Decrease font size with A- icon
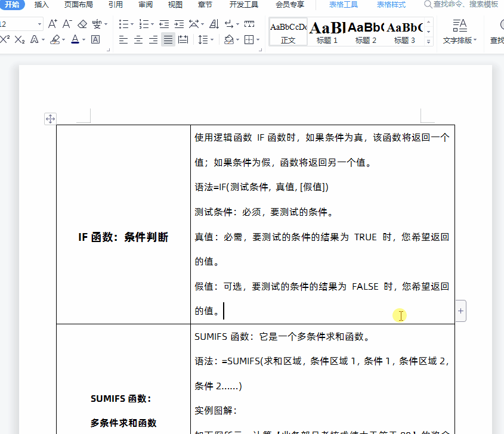 [x=67, y=24]
